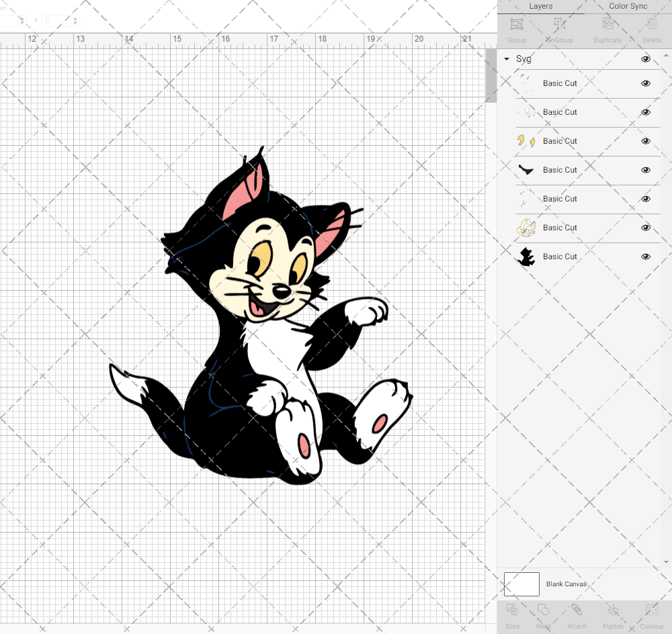
Task: Click the Basic Cut text beside the cream face
Action: (560, 228)
